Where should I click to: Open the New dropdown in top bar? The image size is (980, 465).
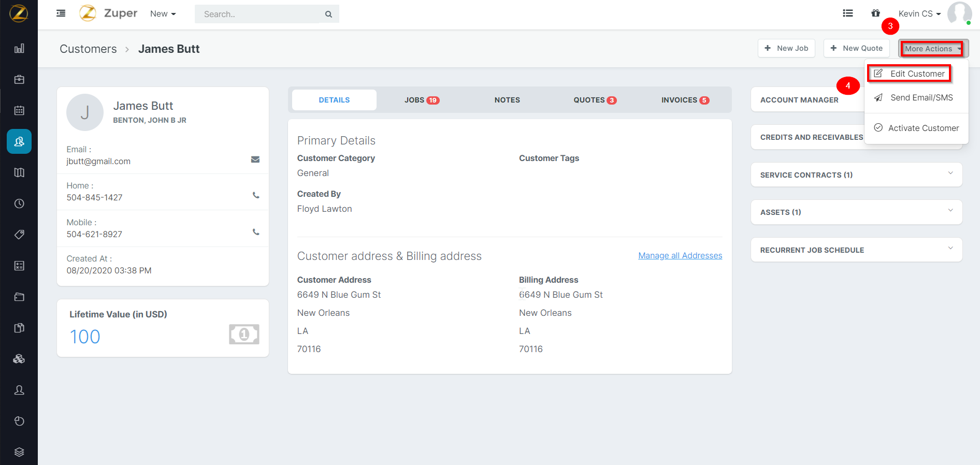[163, 14]
